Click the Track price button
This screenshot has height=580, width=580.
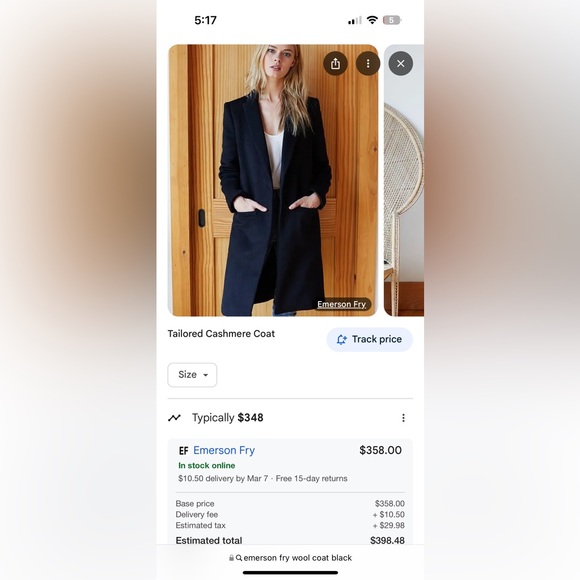coord(370,340)
